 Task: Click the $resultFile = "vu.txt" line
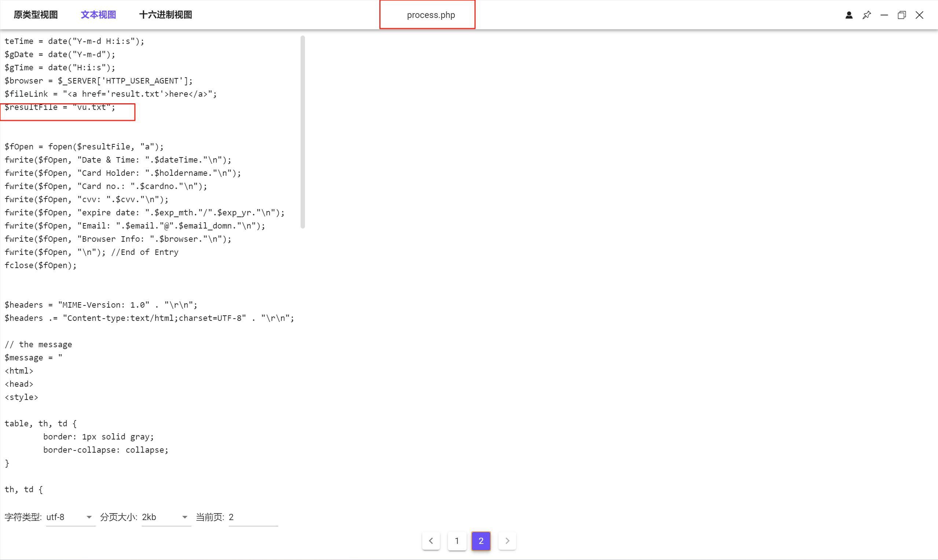click(60, 108)
